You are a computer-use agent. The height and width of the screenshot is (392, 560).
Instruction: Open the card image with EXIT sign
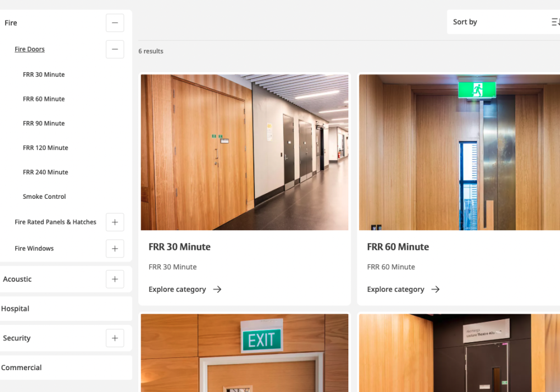coord(245,353)
